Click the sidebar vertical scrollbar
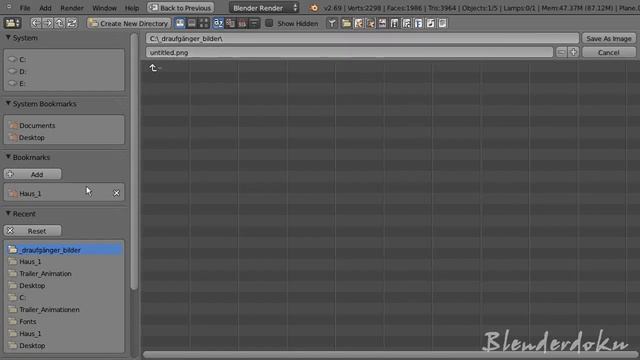 point(134,161)
